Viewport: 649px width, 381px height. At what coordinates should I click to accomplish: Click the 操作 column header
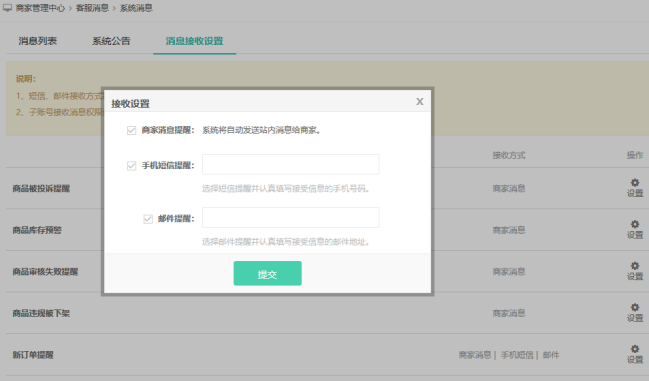[635, 155]
